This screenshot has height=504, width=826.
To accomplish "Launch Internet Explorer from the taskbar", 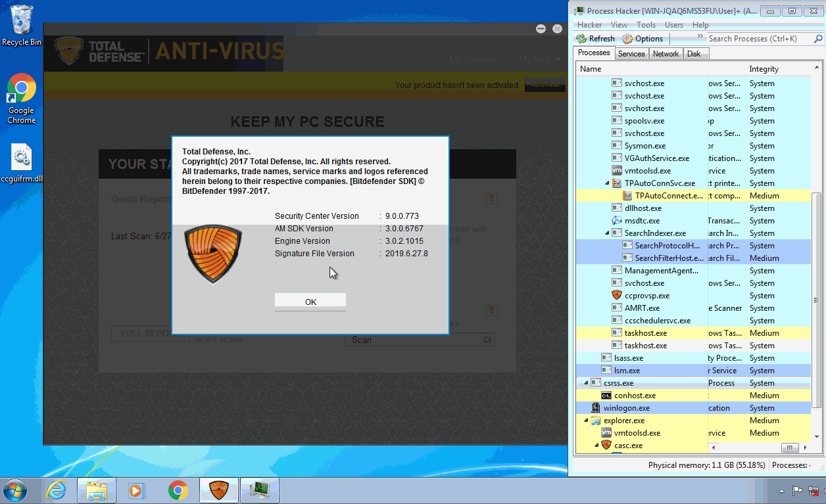I will [57, 490].
